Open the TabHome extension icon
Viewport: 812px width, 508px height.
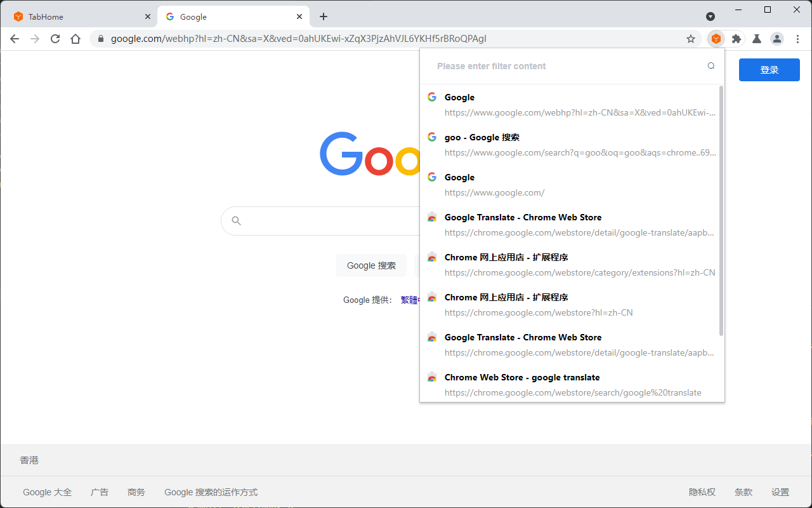click(x=716, y=39)
